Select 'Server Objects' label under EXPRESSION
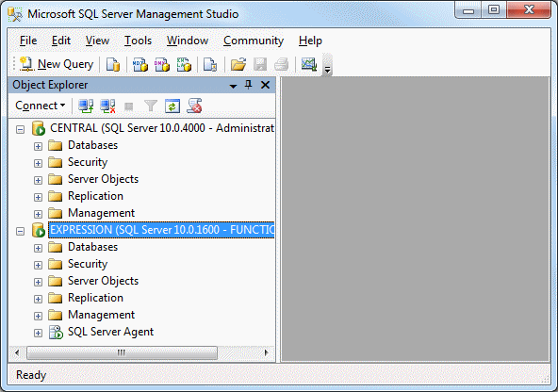 click(103, 281)
